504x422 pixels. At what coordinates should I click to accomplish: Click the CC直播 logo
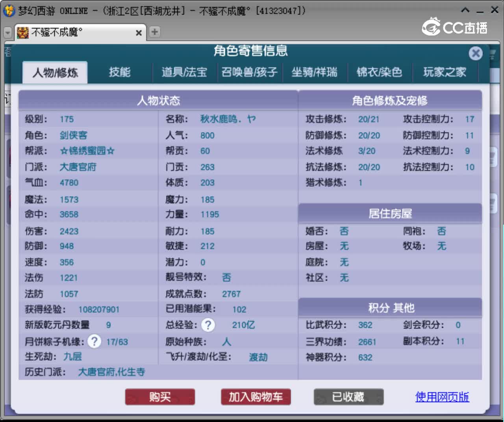pos(455,27)
